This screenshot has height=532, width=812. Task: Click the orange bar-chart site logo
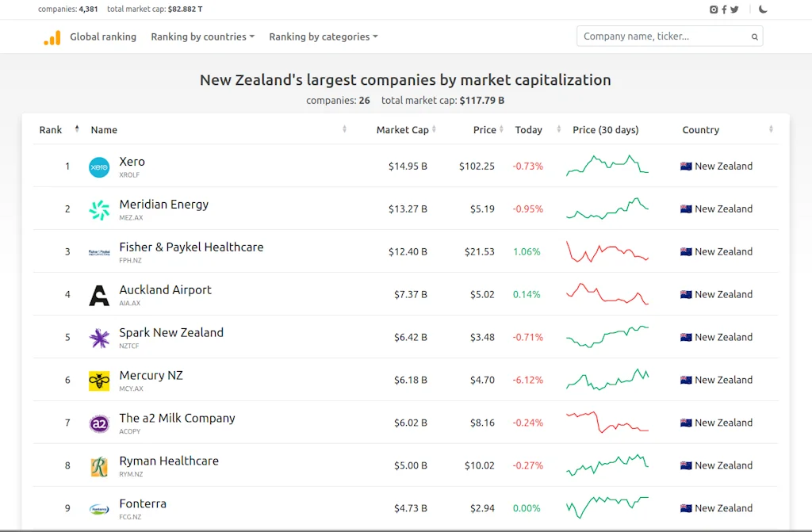coord(53,36)
